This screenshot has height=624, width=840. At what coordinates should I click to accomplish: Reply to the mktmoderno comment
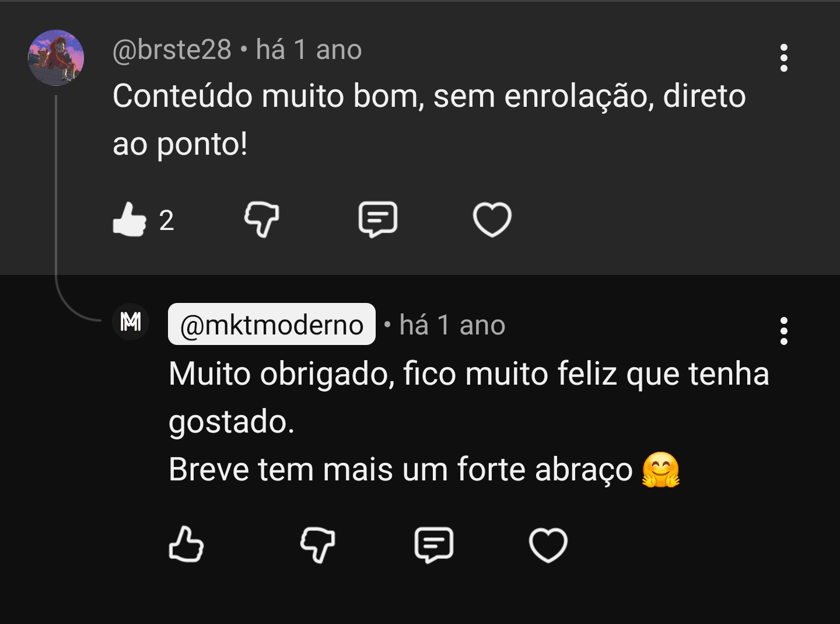(x=433, y=545)
